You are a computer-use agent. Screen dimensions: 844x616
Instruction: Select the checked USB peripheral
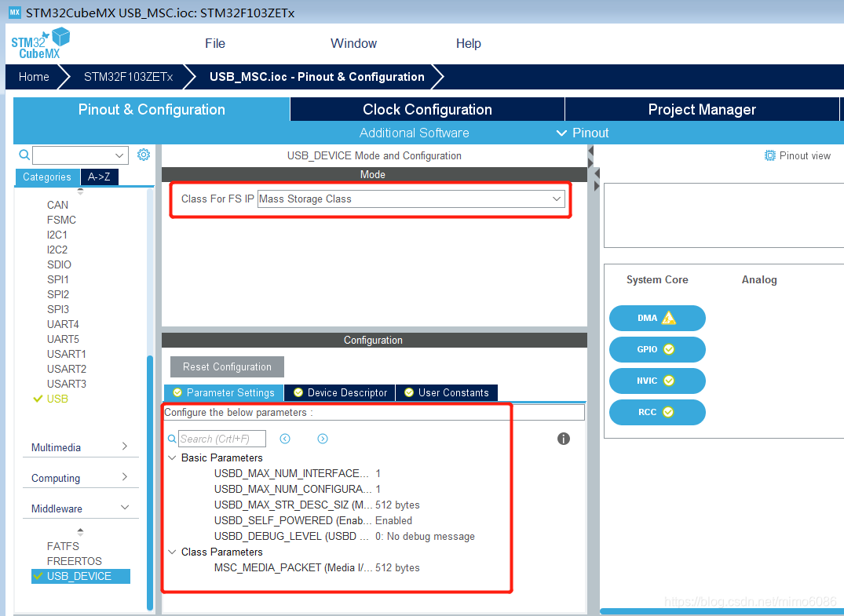57,399
